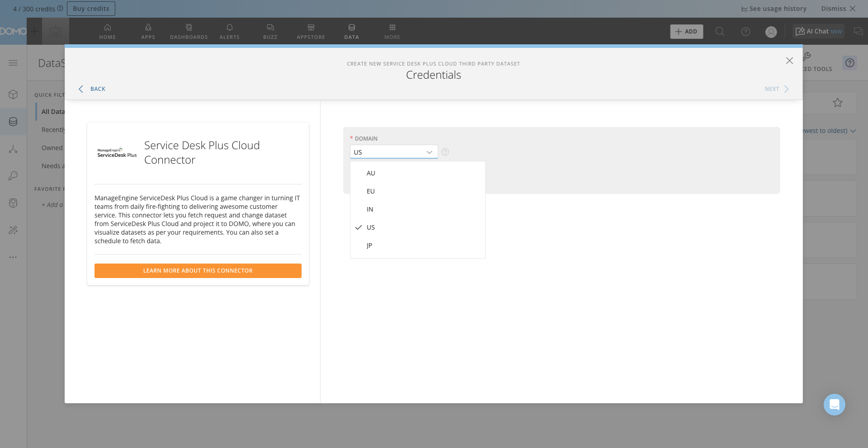This screenshot has width=868, height=448.
Task: Click the robot assistant icon in header
Action: click(x=56, y=32)
